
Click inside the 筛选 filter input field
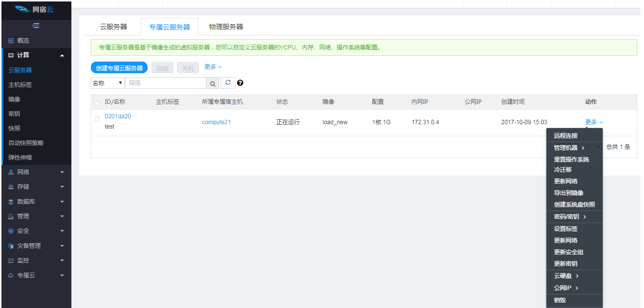pyautogui.click(x=165, y=82)
